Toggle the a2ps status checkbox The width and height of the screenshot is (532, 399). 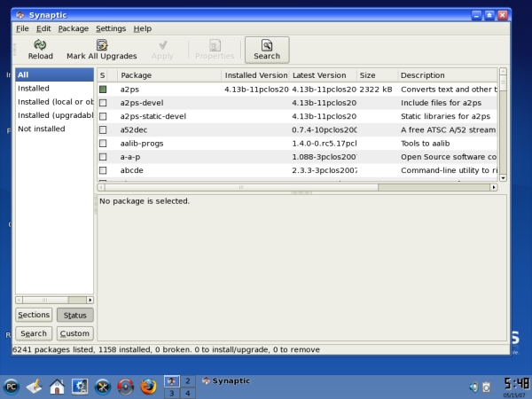coord(103,90)
